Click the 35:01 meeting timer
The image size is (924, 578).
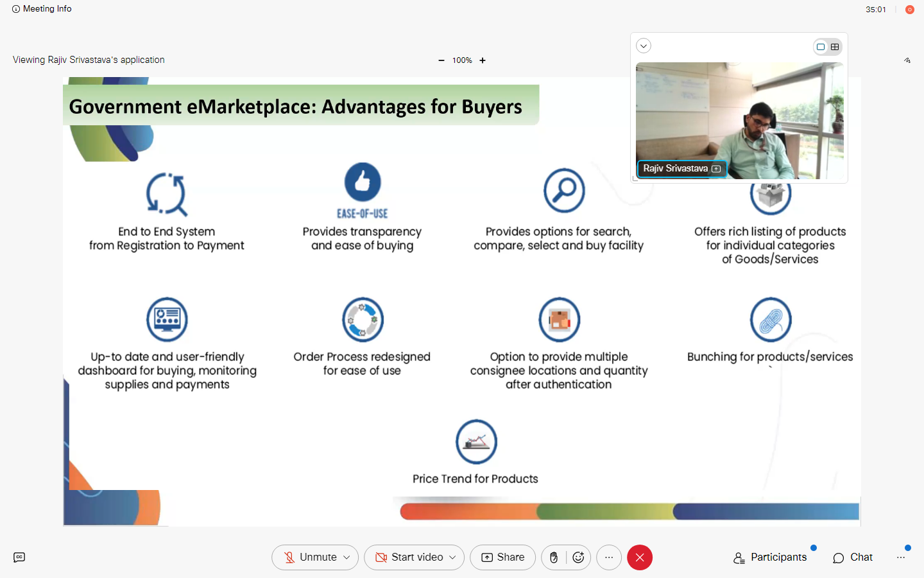(876, 10)
